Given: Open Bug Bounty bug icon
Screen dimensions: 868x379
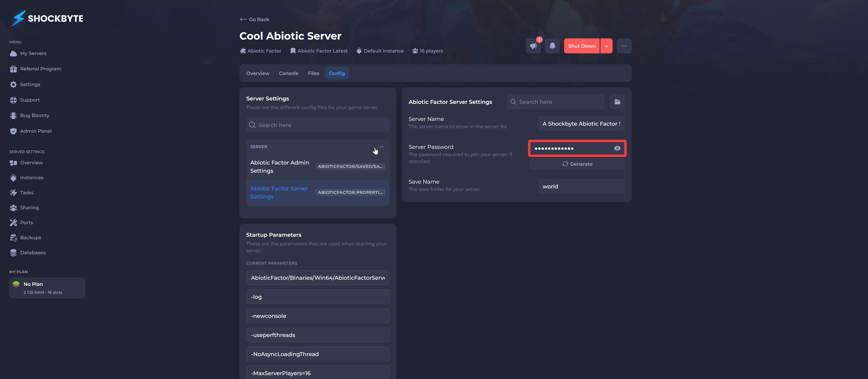Looking at the screenshot, I should click(13, 115).
